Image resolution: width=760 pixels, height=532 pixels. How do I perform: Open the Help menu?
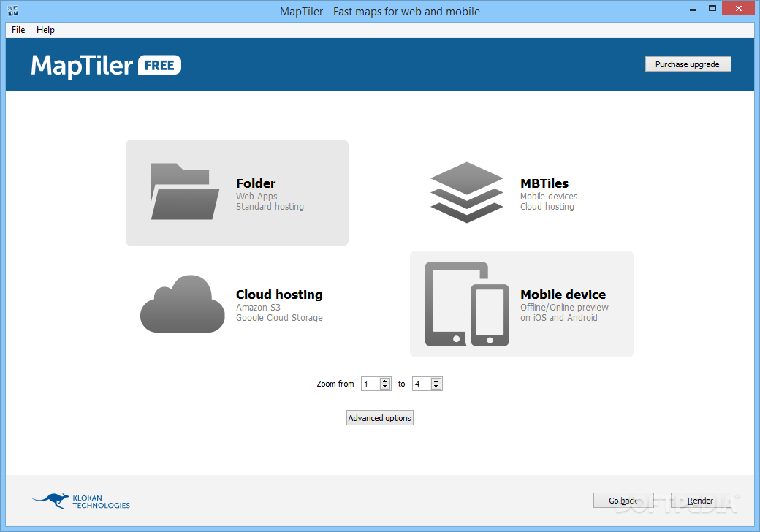pyautogui.click(x=45, y=29)
